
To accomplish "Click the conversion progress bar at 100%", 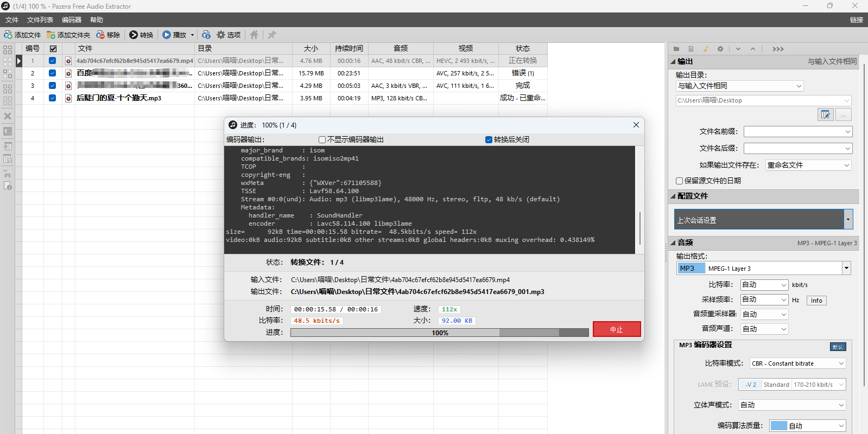I will point(439,333).
